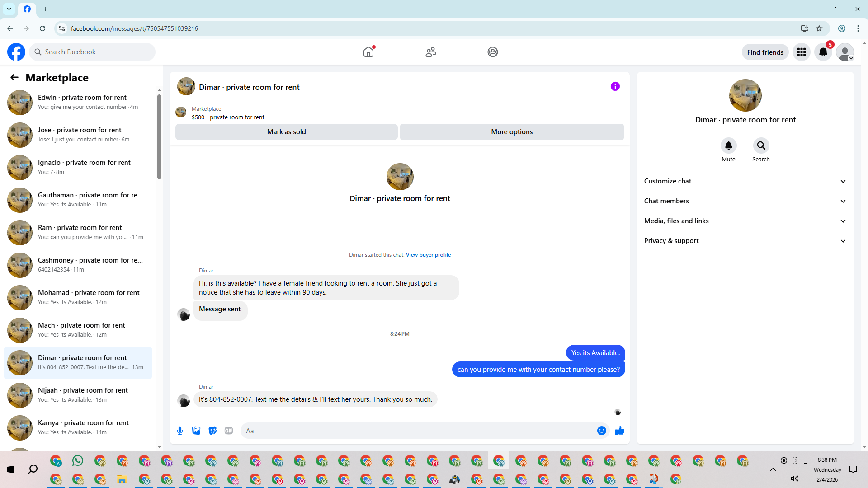Toggle the conversation information panel
The width and height of the screenshot is (868, 488).
(x=615, y=86)
